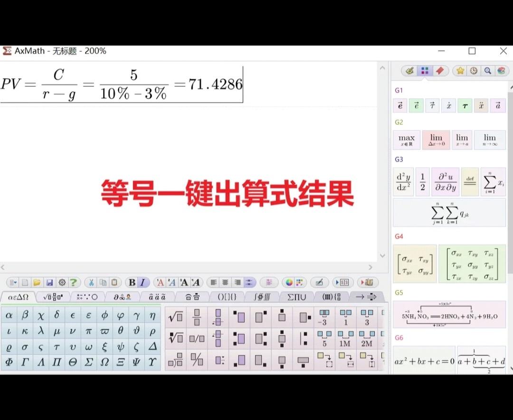Toggle bold formatting
The width and height of the screenshot is (513, 420).
tap(132, 282)
